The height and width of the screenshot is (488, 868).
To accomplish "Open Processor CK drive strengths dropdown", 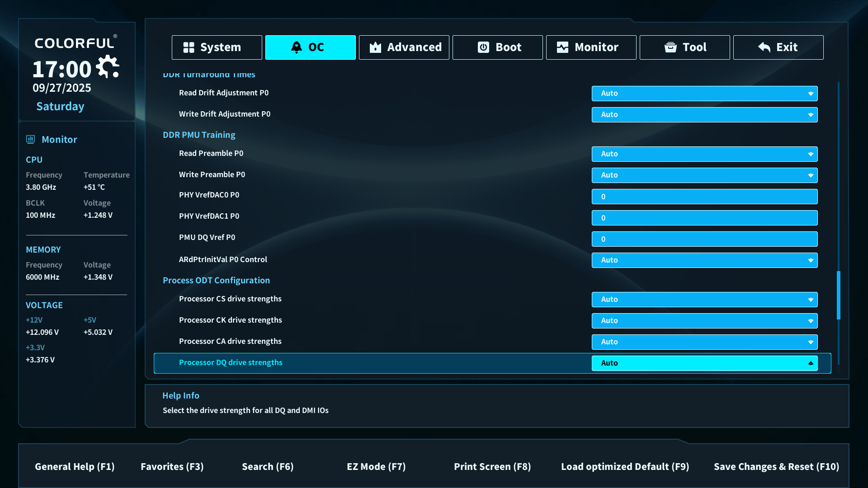I will tap(704, 321).
